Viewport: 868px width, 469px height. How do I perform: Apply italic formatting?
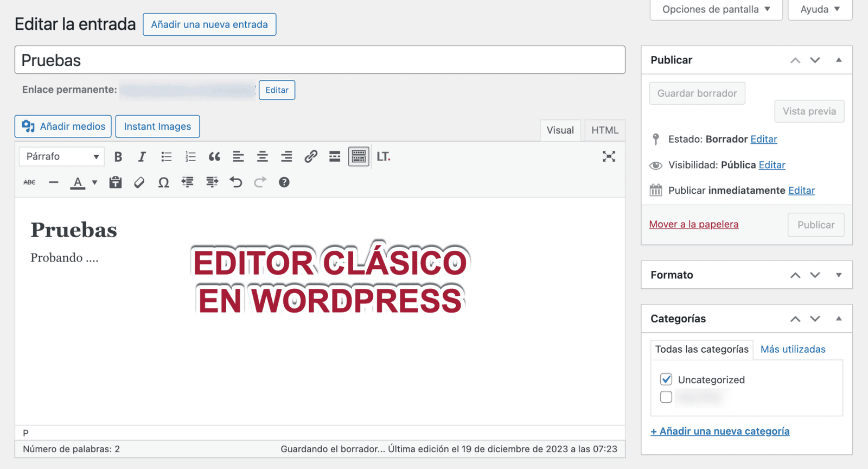coord(142,157)
